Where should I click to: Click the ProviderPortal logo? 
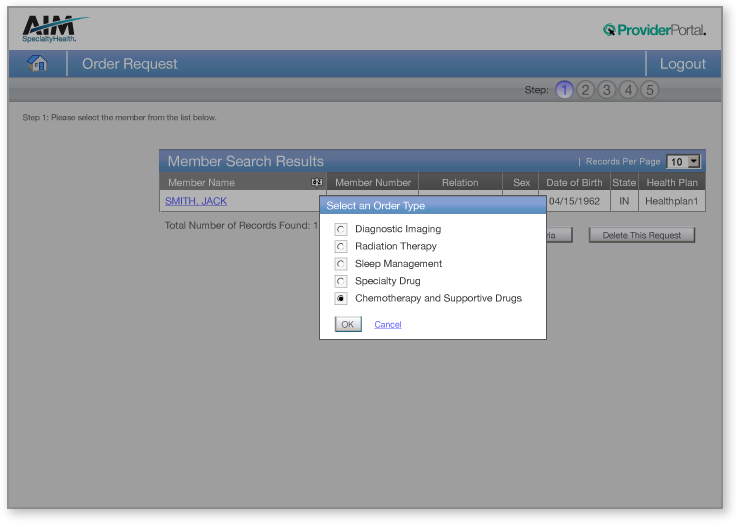654,30
